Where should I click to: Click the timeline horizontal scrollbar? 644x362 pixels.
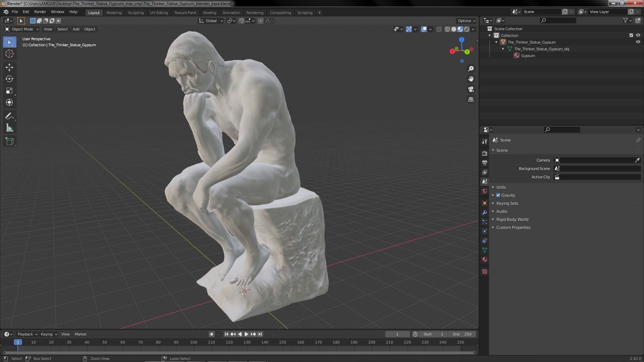[239, 353]
